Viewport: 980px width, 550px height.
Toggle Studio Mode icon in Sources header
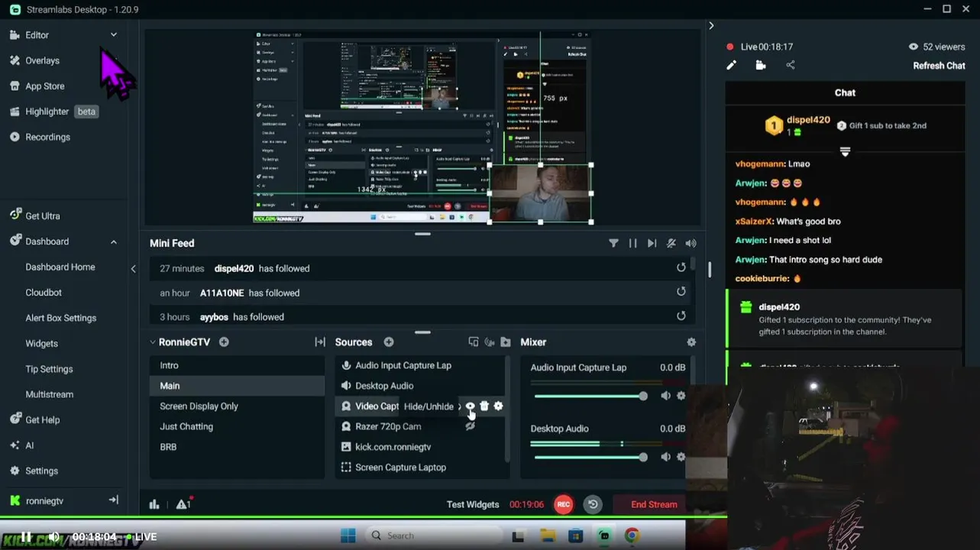474,342
